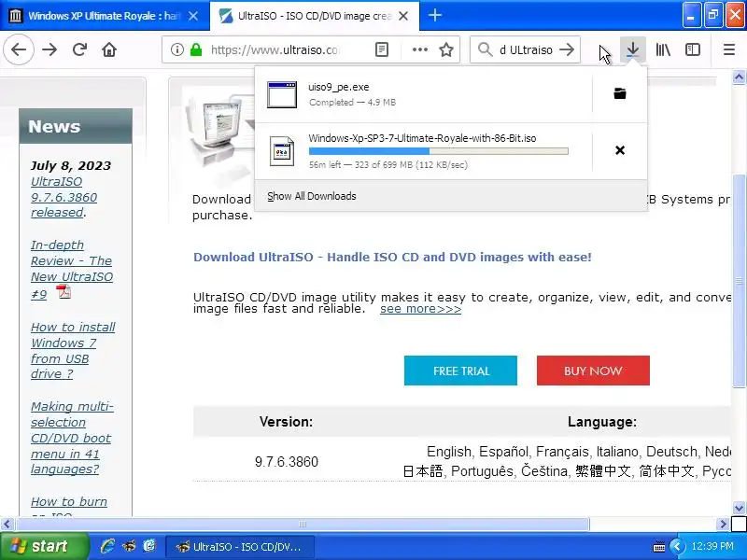Screen dimensions: 747x560
Task: Go forward with the toolbar arrow
Action: click(x=49, y=49)
